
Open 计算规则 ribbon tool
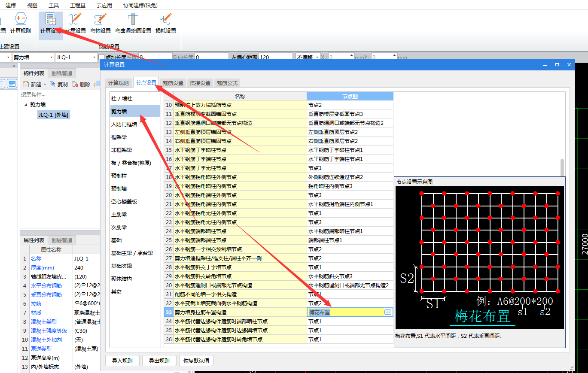click(21, 24)
